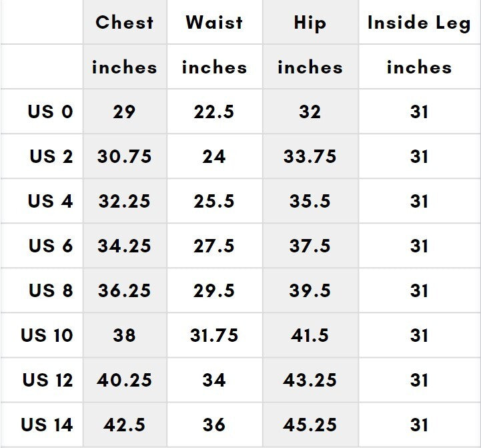This screenshot has width=481, height=448.
Task: Click the US 10 size label
Action: [47, 335]
